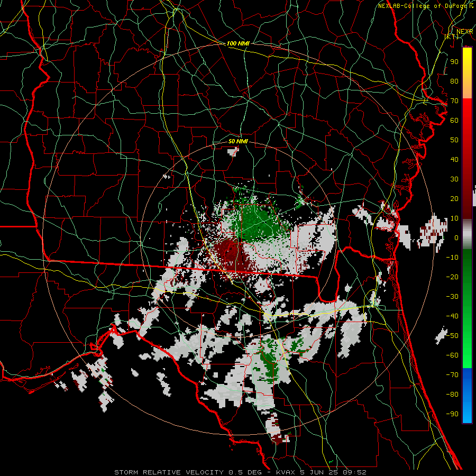Click the "70" value on the velocity scale

coord(454,101)
